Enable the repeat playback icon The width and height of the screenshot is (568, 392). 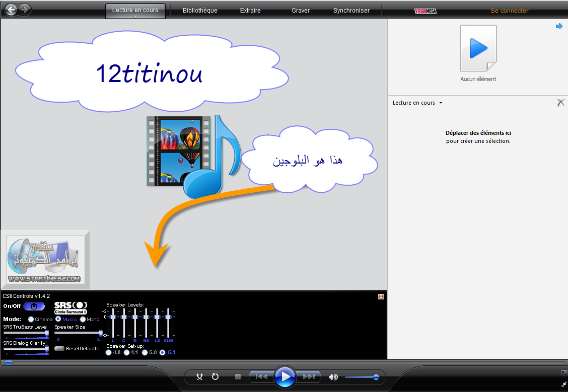pyautogui.click(x=215, y=376)
